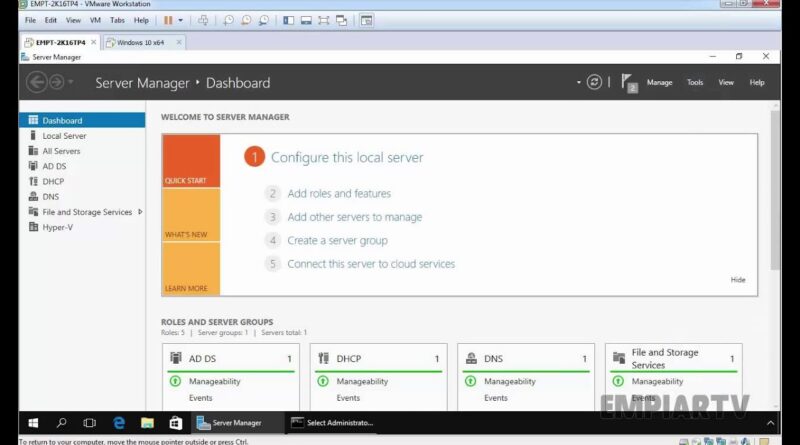Close the EMPT-2K16TP4 tab
Viewport: 800px width, 445px height.
point(93,42)
